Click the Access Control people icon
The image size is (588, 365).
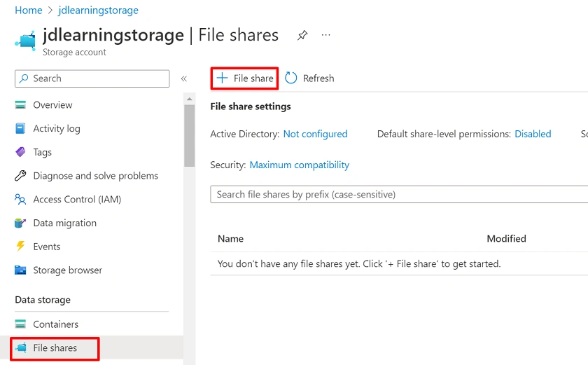click(x=20, y=199)
